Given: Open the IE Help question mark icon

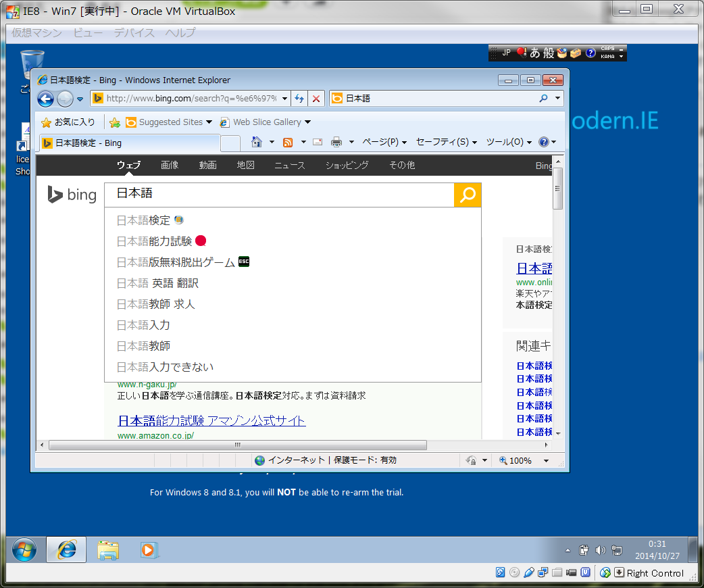Looking at the screenshot, I should [x=544, y=142].
